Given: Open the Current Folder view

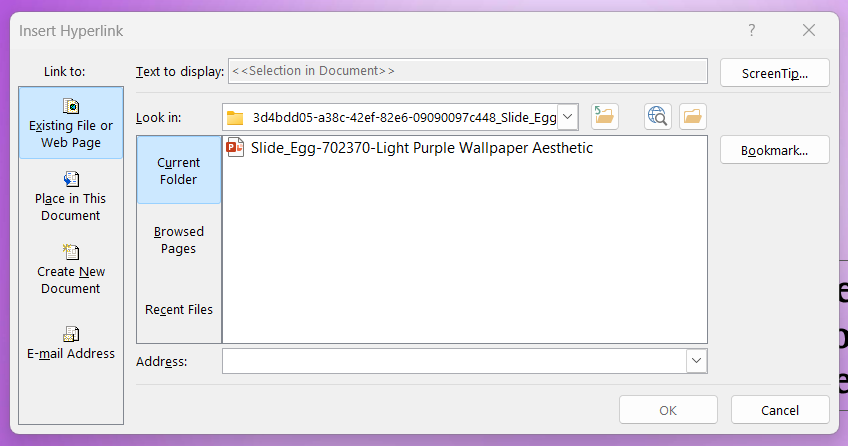Looking at the screenshot, I should click(x=178, y=170).
